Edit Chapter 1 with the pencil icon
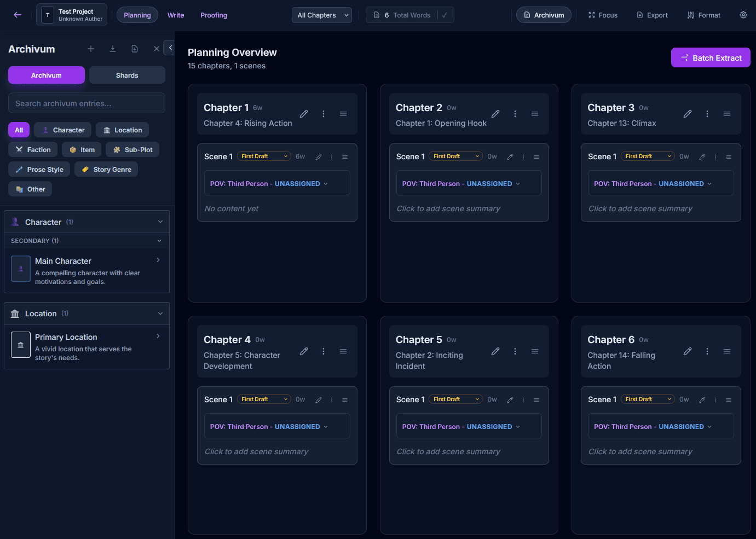The width and height of the screenshot is (756, 539). pos(304,114)
